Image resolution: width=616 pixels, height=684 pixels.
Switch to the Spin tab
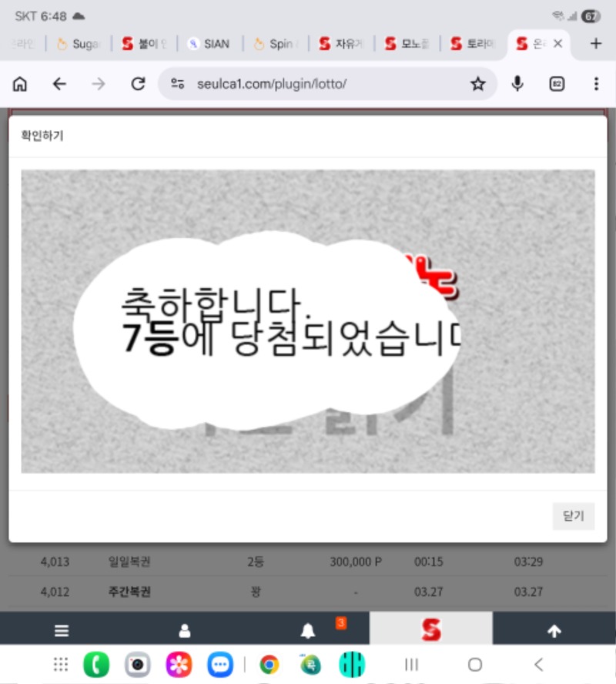[274, 44]
